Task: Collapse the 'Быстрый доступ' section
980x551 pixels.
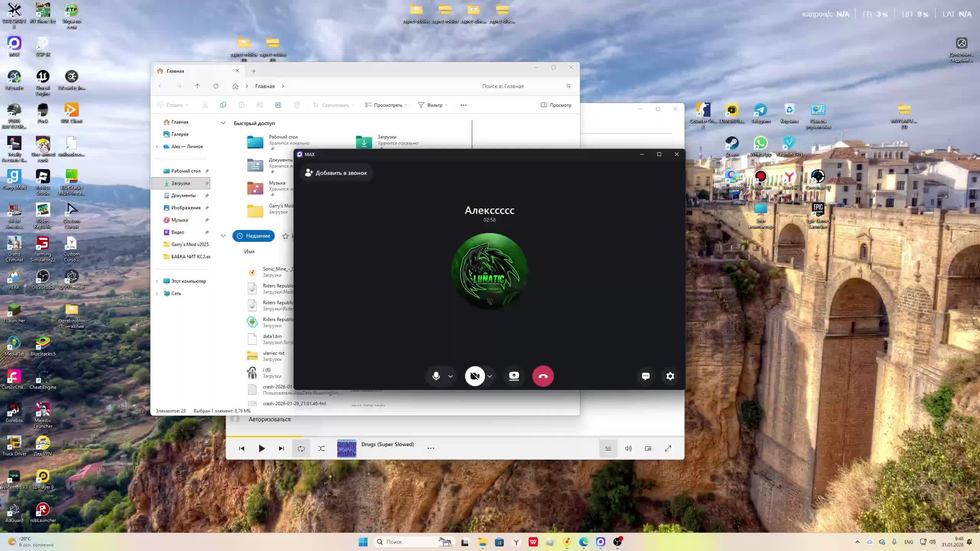Action: click(x=223, y=123)
